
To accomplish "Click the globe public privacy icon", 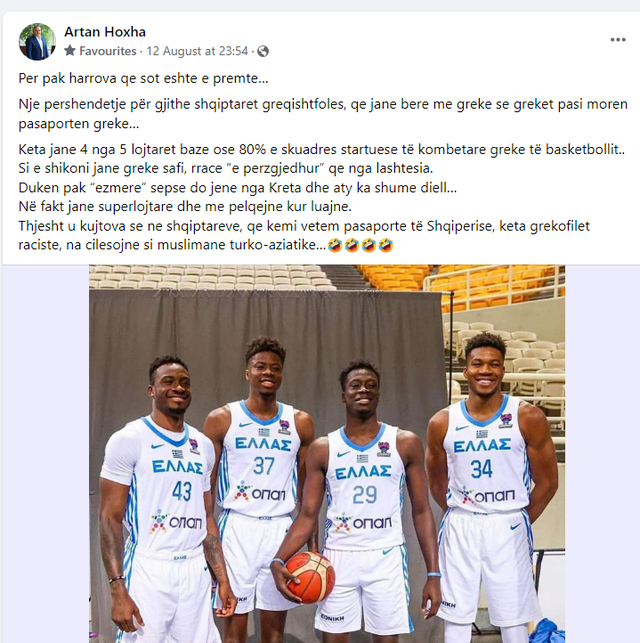I will click(263, 51).
